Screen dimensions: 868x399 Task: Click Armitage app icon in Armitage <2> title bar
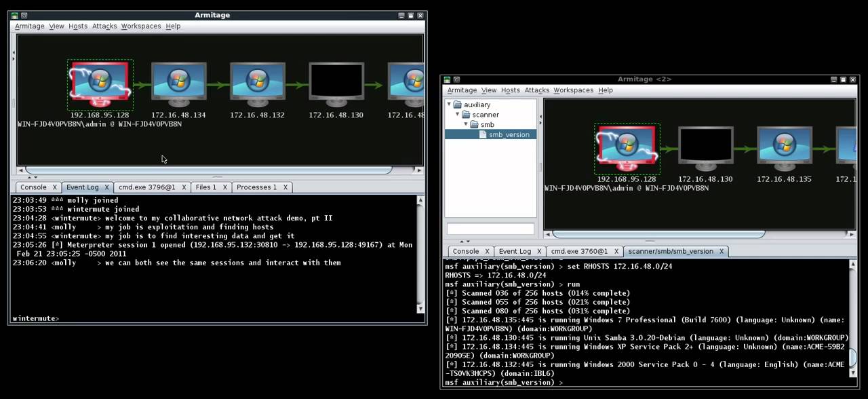[x=448, y=79]
